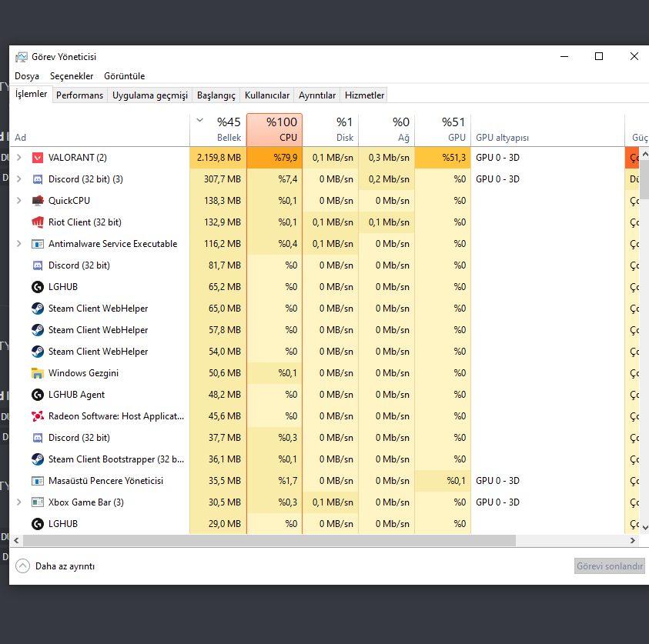Sort by the Bellek column header
Screen dimensions: 649x644
coord(218,130)
